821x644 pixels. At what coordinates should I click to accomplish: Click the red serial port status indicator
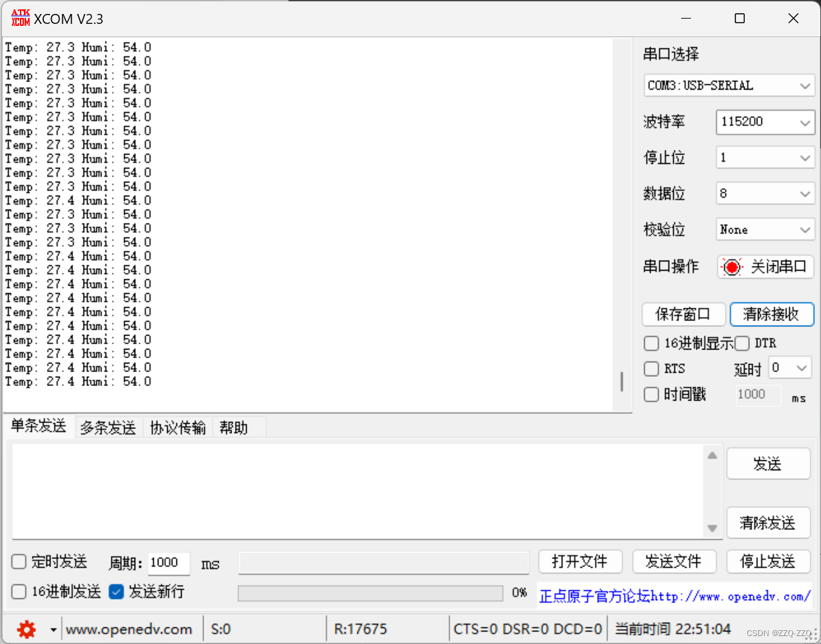(x=731, y=267)
